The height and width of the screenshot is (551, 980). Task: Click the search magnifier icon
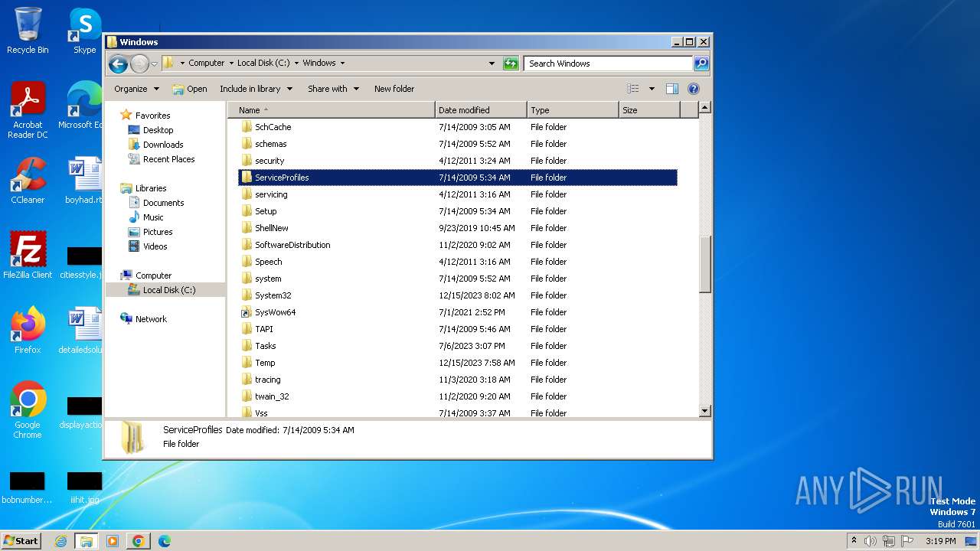701,64
